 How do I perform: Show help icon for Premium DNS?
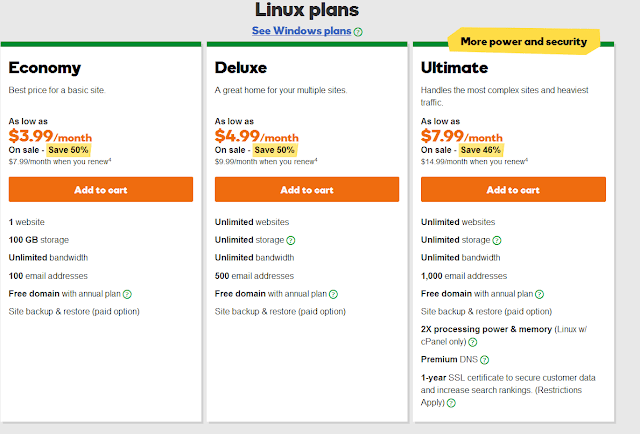(x=484, y=360)
